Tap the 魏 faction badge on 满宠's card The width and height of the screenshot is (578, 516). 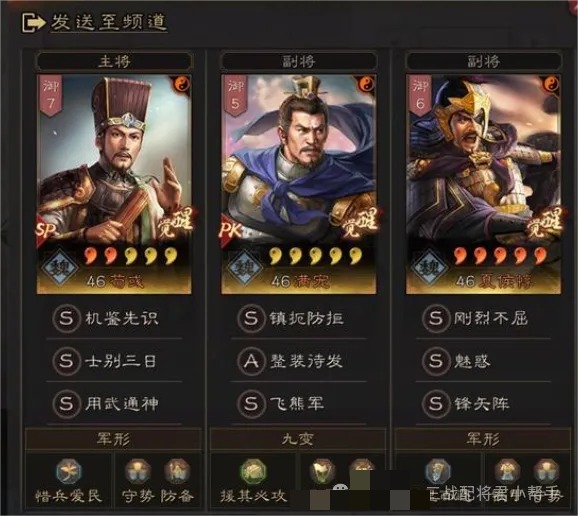tap(244, 267)
